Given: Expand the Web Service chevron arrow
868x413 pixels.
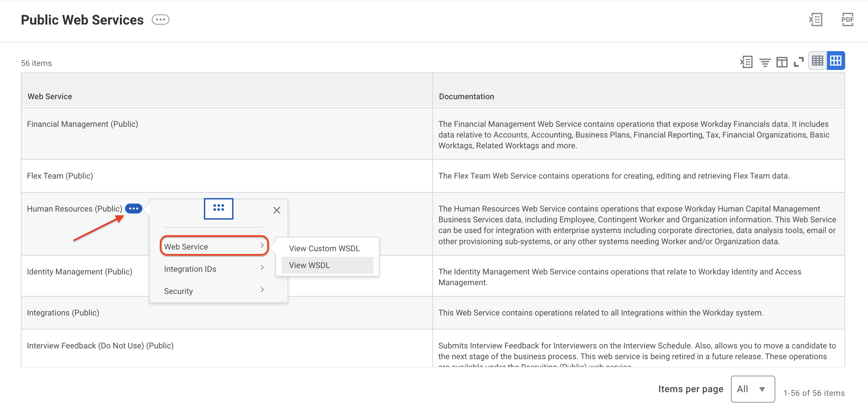Looking at the screenshot, I should (262, 246).
